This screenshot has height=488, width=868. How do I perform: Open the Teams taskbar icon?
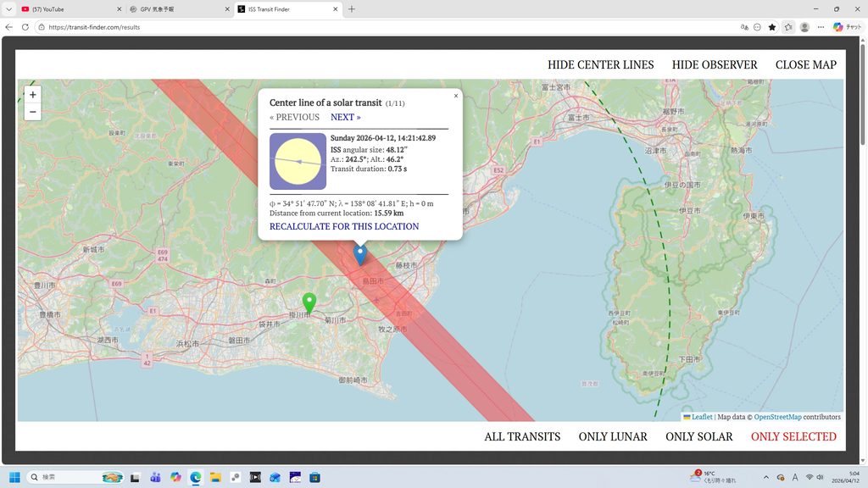155,477
